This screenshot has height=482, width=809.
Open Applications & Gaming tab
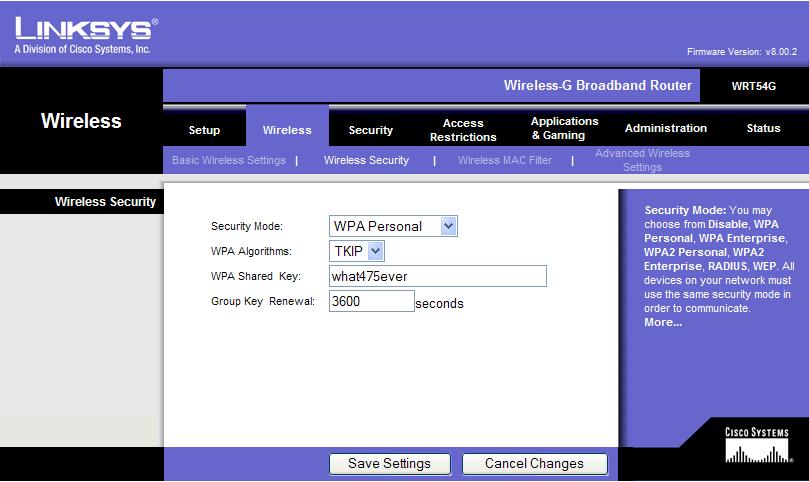click(564, 128)
